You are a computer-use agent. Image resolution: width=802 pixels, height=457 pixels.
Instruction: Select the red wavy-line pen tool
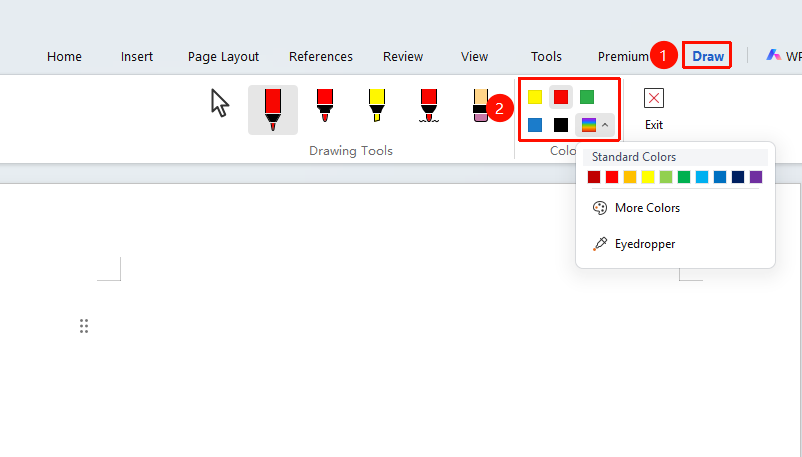(x=429, y=105)
